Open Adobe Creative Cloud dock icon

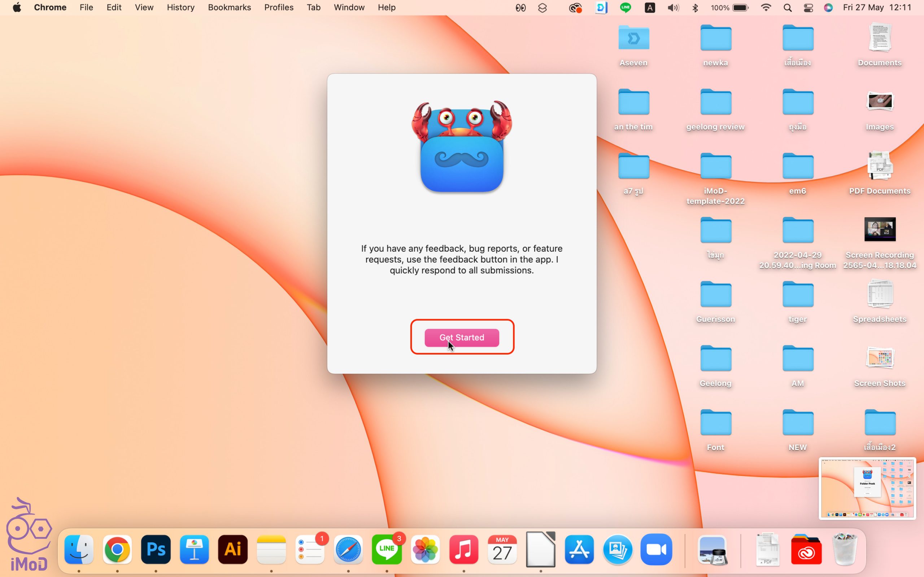[x=806, y=550]
